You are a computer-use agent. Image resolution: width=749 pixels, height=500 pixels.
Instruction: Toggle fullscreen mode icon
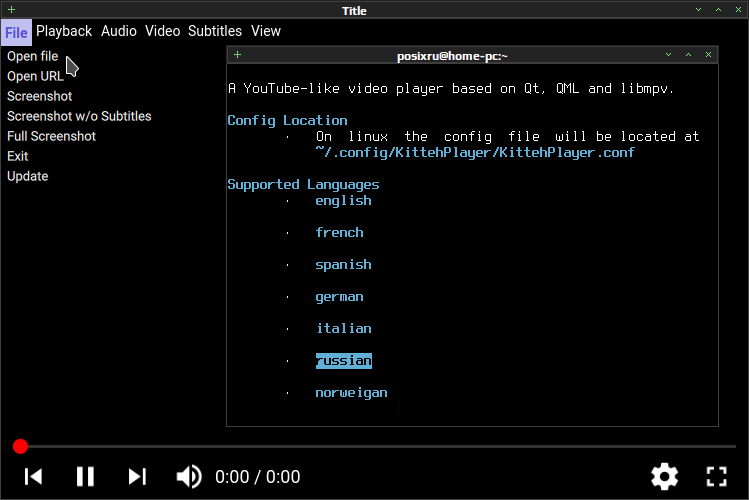point(717,476)
